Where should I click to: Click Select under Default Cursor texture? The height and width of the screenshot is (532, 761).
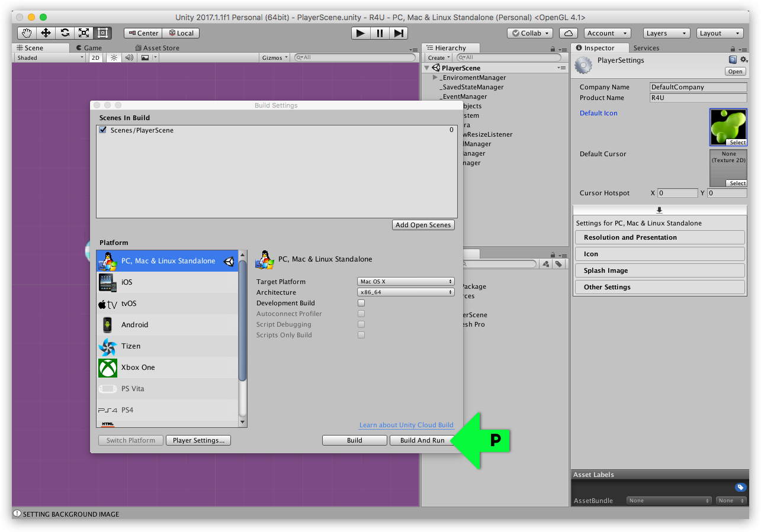click(x=737, y=183)
